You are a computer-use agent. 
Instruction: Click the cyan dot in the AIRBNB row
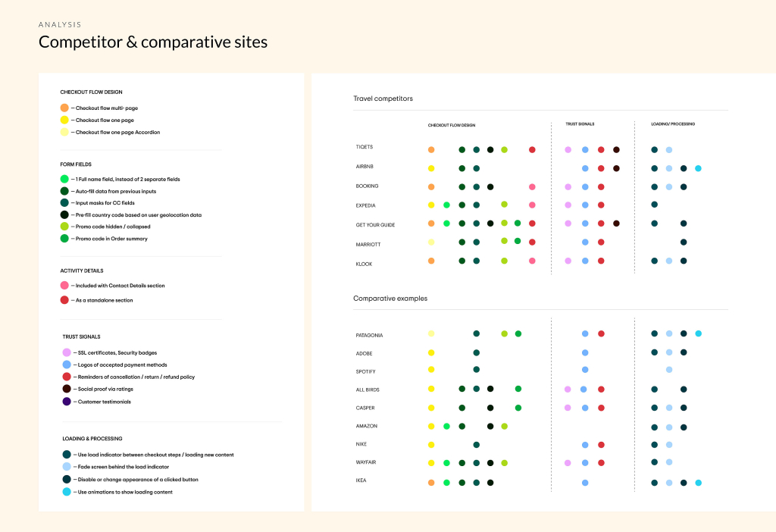click(698, 168)
